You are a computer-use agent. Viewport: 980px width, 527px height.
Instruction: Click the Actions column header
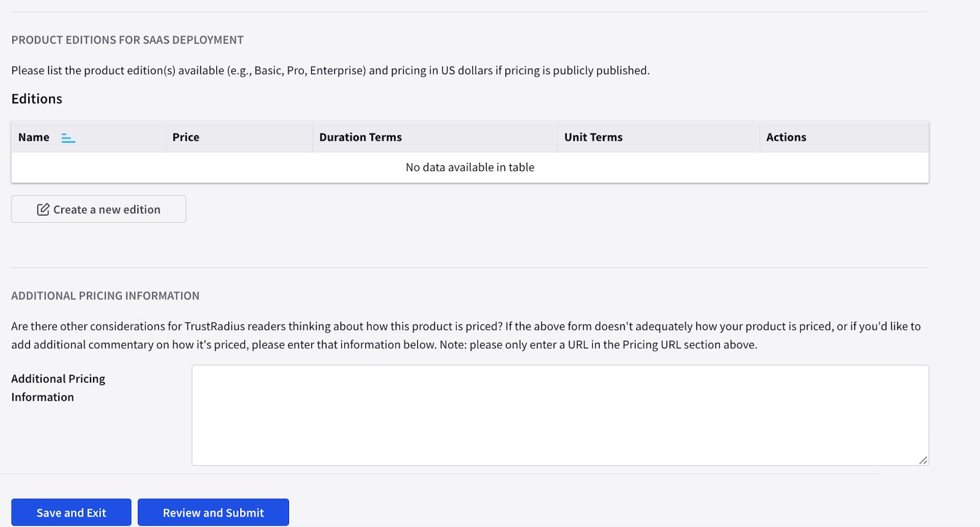click(x=844, y=137)
